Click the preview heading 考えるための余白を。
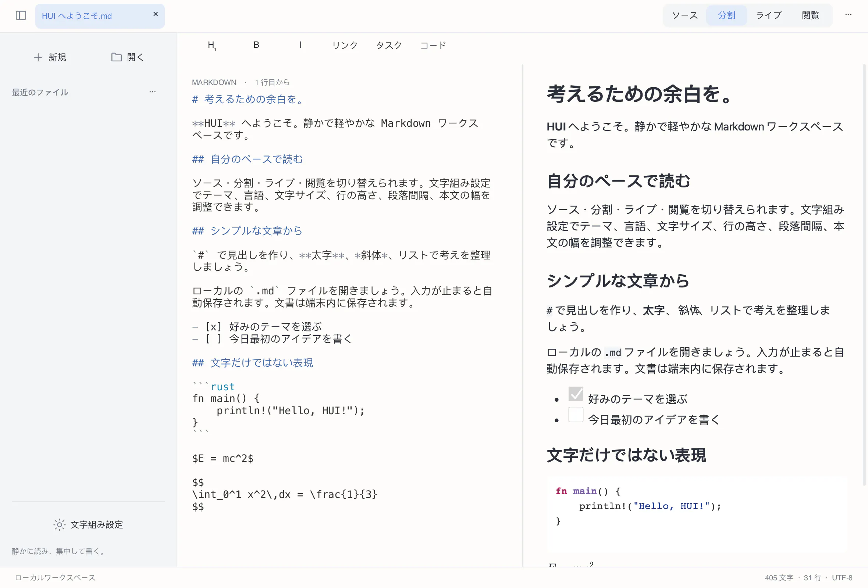 click(x=640, y=94)
